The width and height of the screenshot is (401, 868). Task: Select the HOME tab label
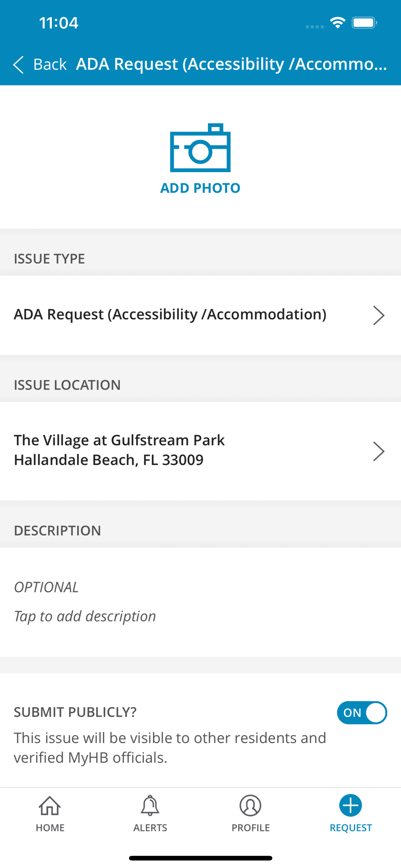click(50, 828)
